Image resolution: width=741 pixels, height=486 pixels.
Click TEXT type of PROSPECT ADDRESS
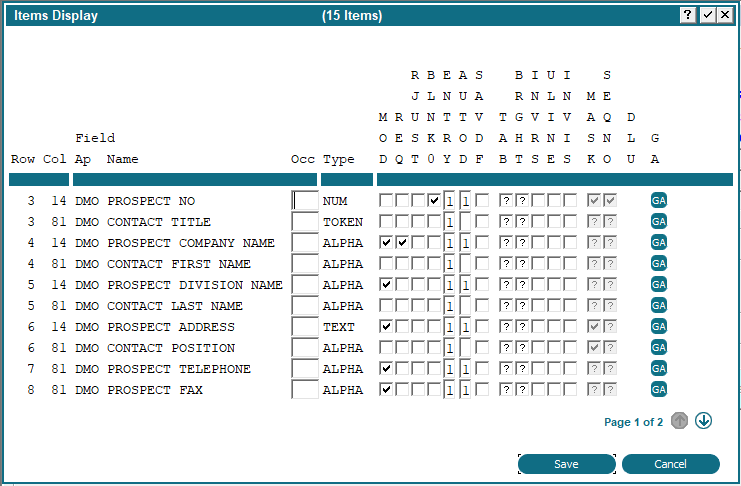[338, 327]
